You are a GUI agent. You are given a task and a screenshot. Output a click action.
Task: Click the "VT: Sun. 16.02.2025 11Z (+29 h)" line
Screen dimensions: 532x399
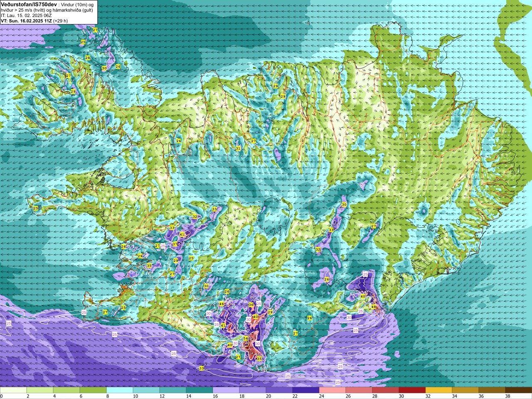coord(34,21)
